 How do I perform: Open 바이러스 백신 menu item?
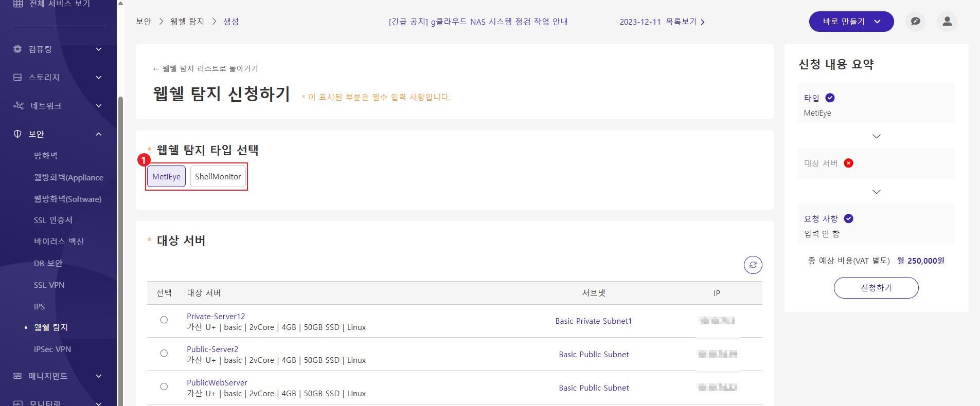59,242
